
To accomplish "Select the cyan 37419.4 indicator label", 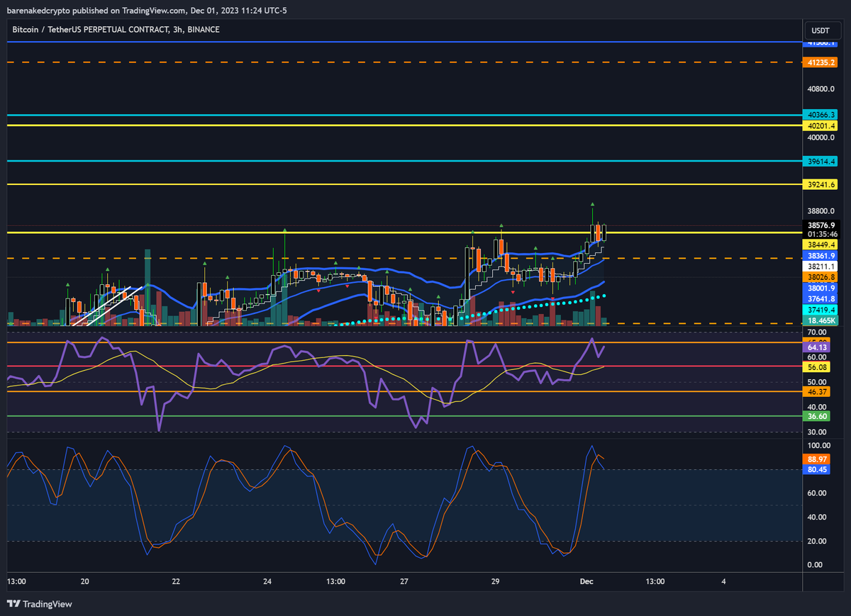I will 821,310.
